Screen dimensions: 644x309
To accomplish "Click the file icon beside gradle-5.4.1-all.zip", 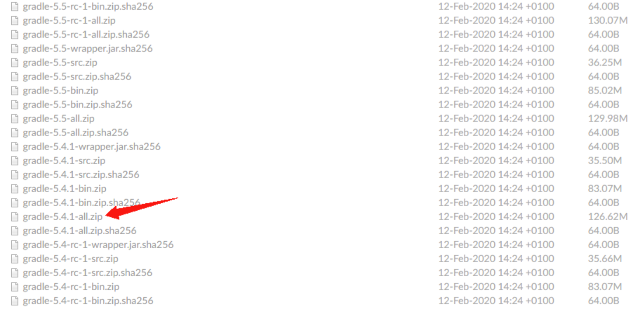I will pos(15,217).
